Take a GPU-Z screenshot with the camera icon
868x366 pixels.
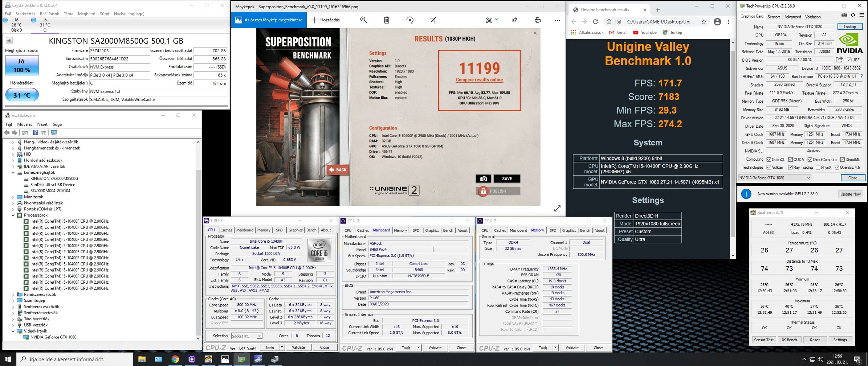click(x=844, y=15)
